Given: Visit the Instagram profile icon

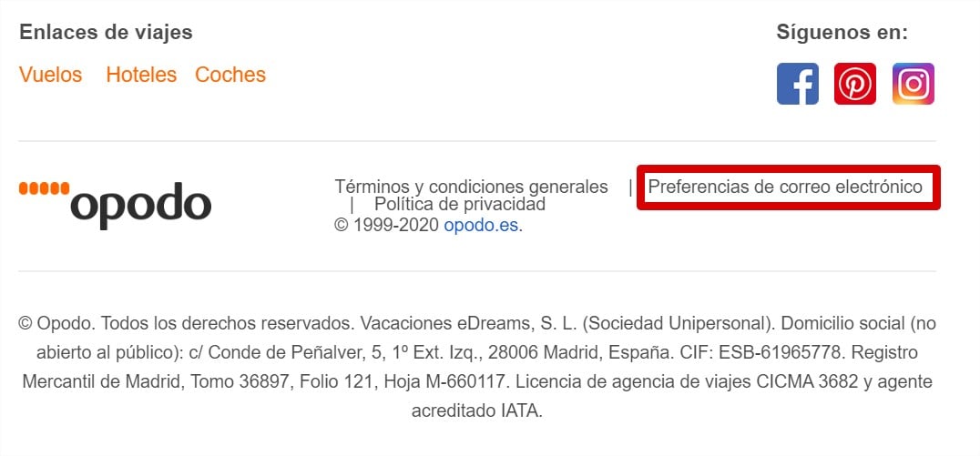Looking at the screenshot, I should pyautogui.click(x=913, y=84).
